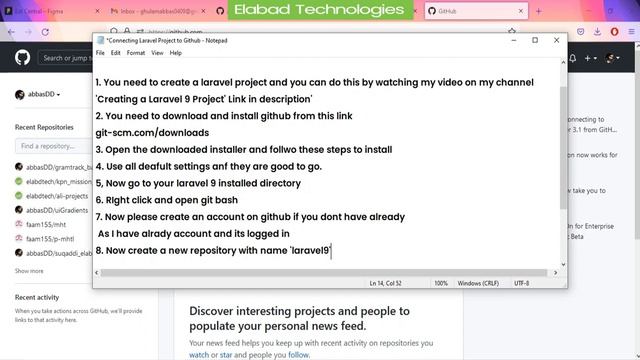This screenshot has width=640, height=360.
Task: Click 'Ln 14, Col 52' in Notepad status bar
Action: coord(385,283)
